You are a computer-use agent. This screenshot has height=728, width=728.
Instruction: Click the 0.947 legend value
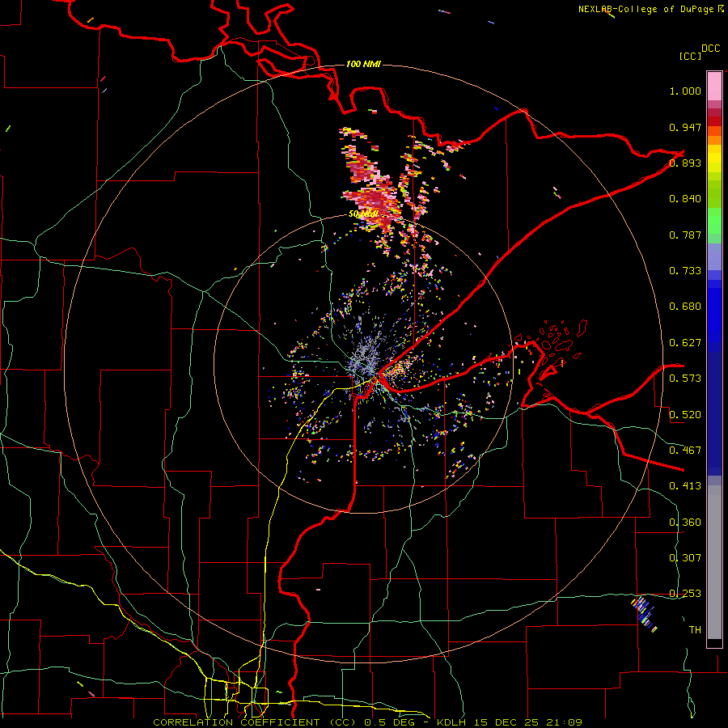tap(685, 127)
